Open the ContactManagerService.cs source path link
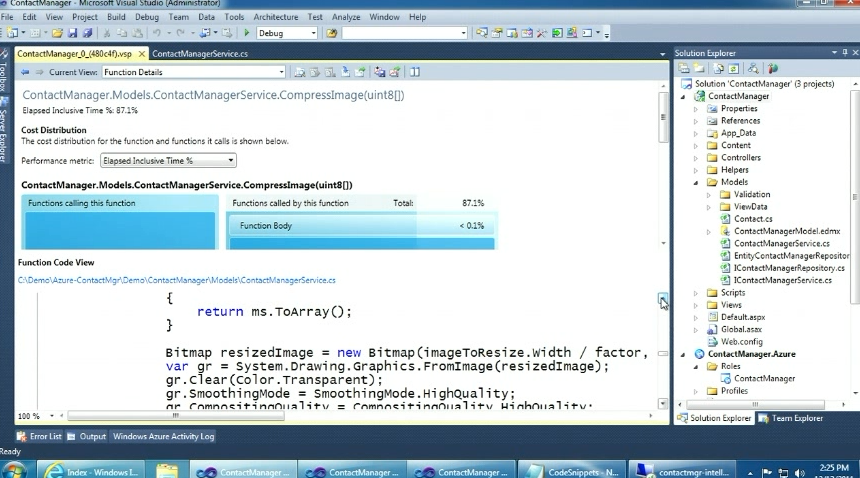The height and width of the screenshot is (478, 860). tap(177, 280)
